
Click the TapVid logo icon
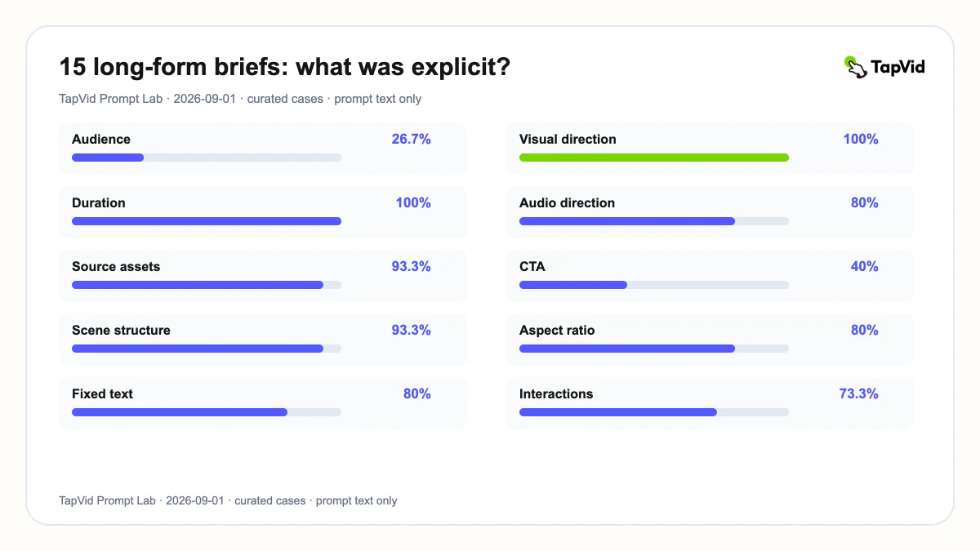tap(855, 67)
